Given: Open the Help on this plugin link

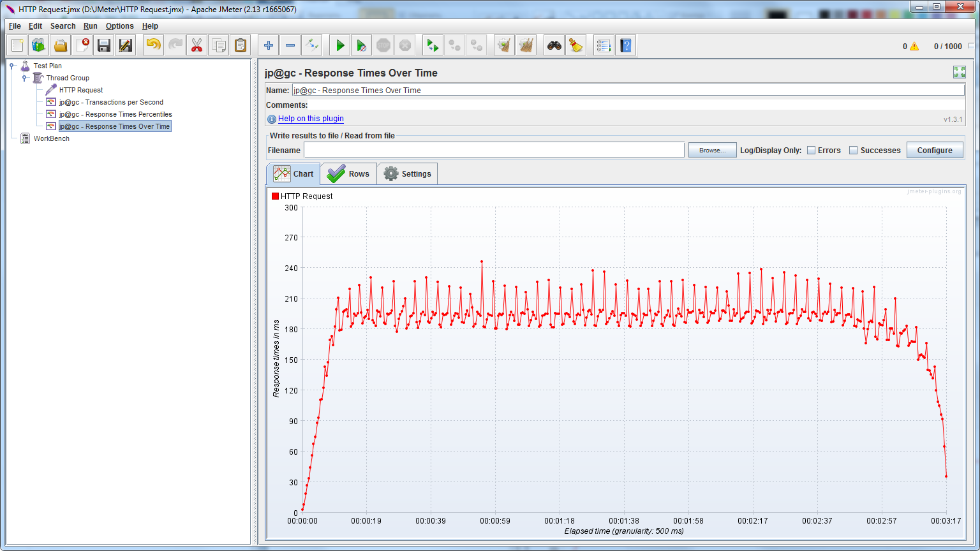Looking at the screenshot, I should point(311,119).
